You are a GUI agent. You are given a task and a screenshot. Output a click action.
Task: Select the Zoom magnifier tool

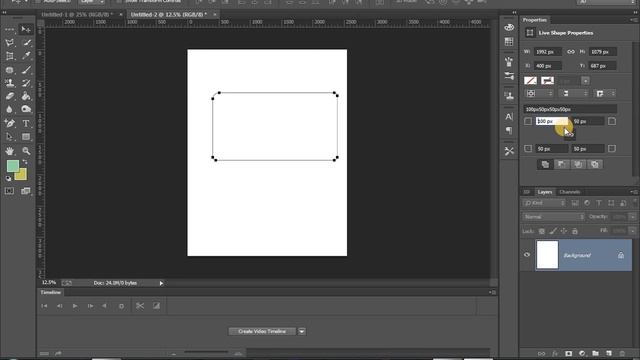pyautogui.click(x=26, y=151)
